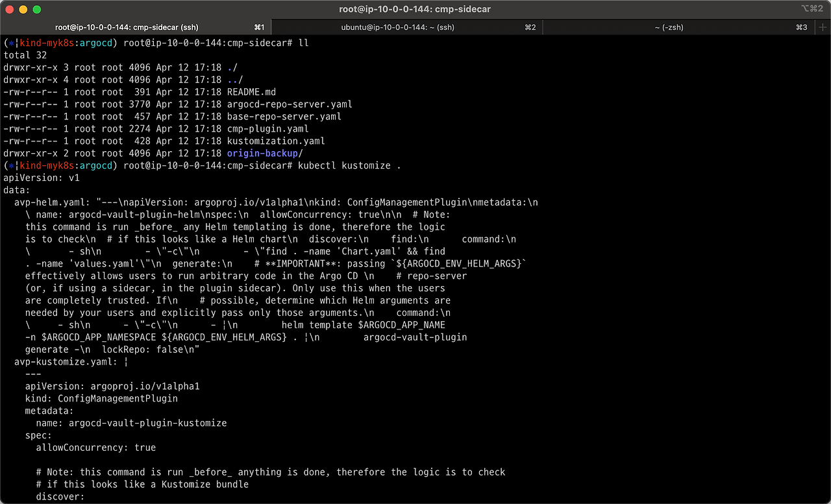Image resolution: width=831 pixels, height=504 pixels.
Task: Click the 'data:' line
Action: pyautogui.click(x=17, y=190)
